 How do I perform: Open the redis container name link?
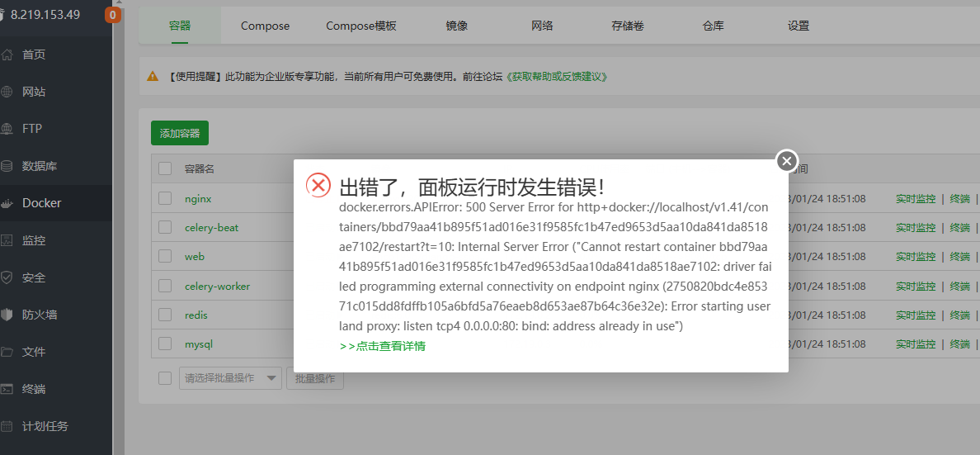point(196,314)
